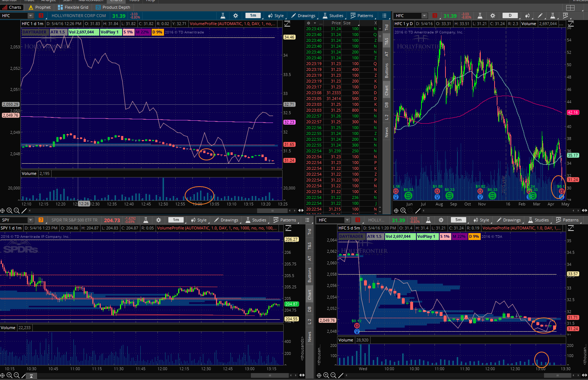The width and height of the screenshot is (588, 380).
Task: Select DB side tab in top-left chart
Action: tap(387, 105)
